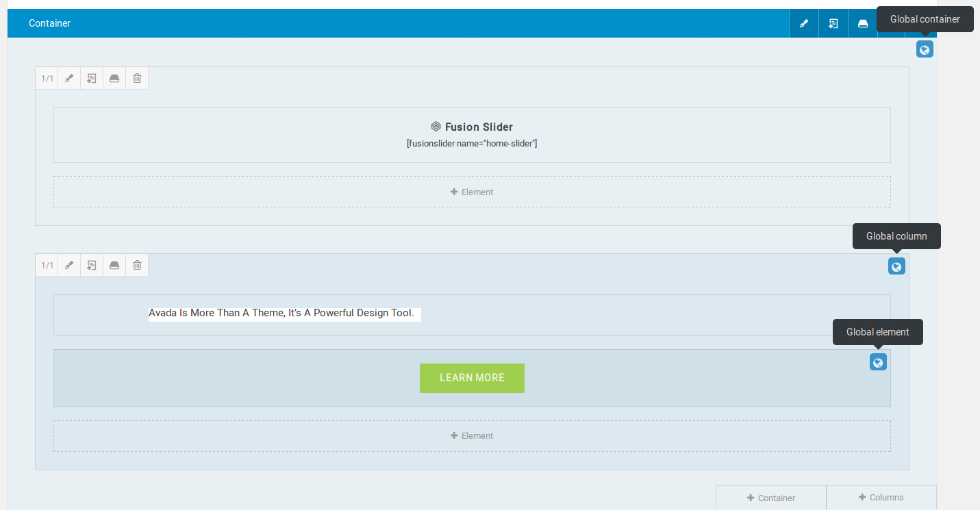Click the fusionslider name="home-slider" shortcode text

(472, 143)
